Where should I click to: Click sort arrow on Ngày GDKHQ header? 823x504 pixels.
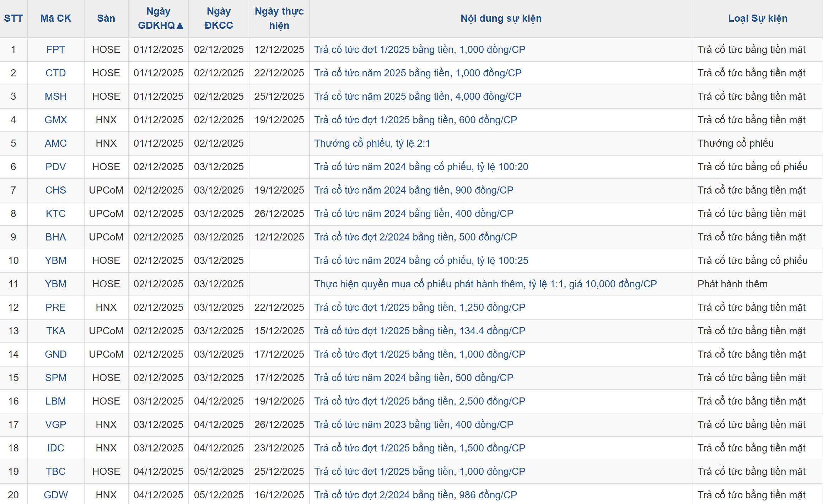pyautogui.click(x=180, y=26)
